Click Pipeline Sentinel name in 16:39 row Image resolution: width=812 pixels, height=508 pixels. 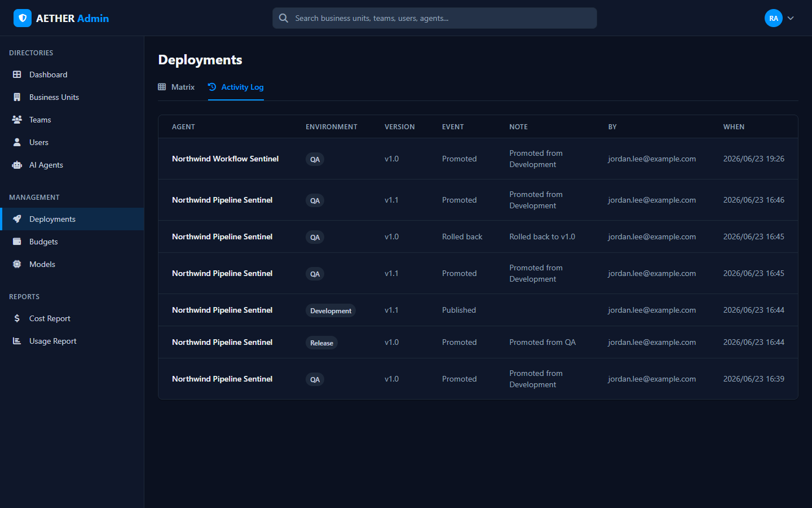[x=222, y=379]
